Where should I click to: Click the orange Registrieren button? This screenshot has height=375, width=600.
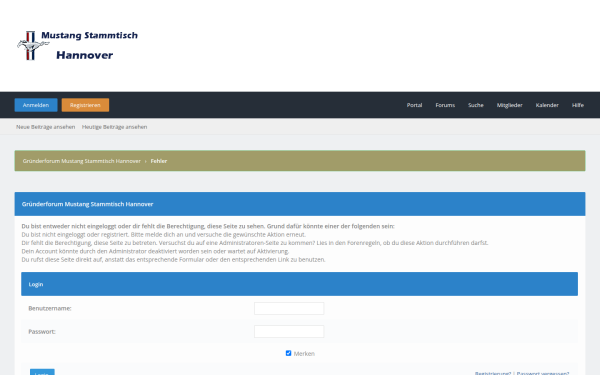coord(85,105)
